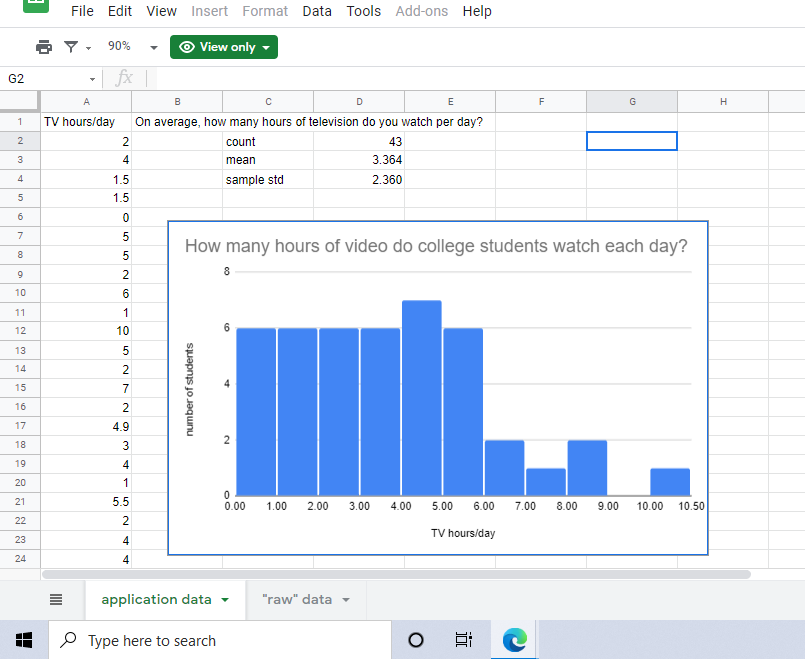Click the std value 2.360
805x659 pixels.
tap(359, 180)
